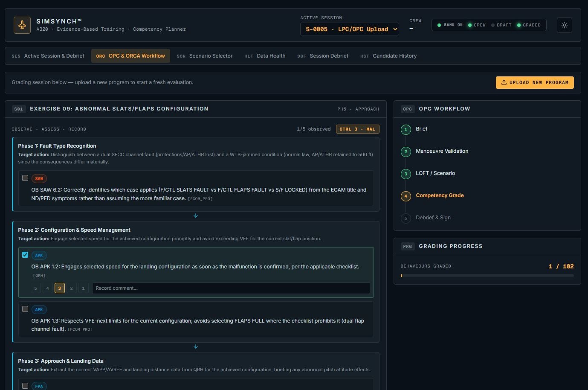Check the OB SAW 6.2 observed checkbox

tap(25, 178)
